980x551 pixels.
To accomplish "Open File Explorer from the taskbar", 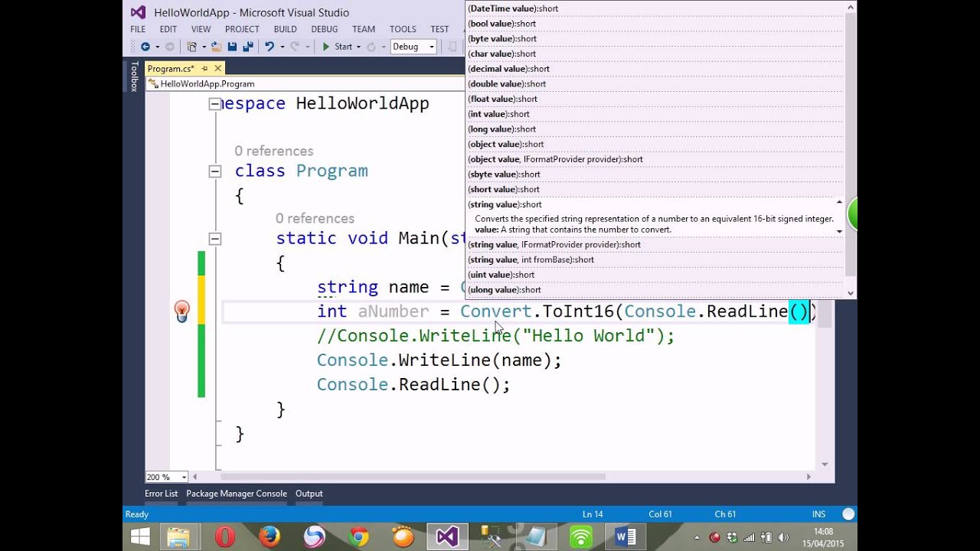I will click(178, 536).
